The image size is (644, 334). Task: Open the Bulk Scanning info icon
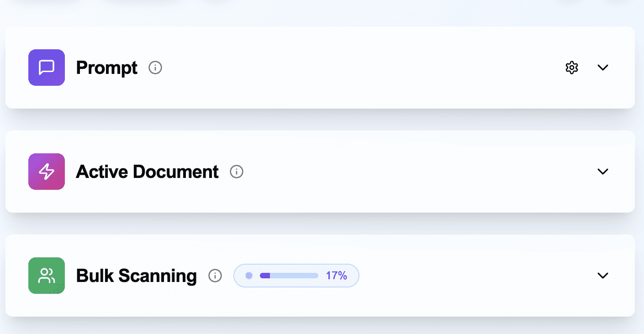click(215, 276)
